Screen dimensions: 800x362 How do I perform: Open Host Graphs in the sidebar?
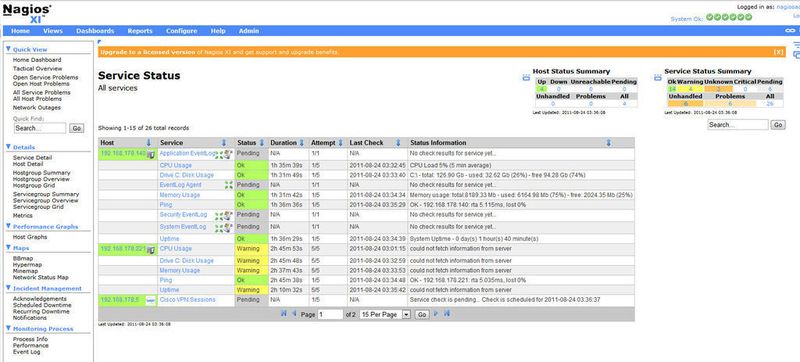click(30, 237)
